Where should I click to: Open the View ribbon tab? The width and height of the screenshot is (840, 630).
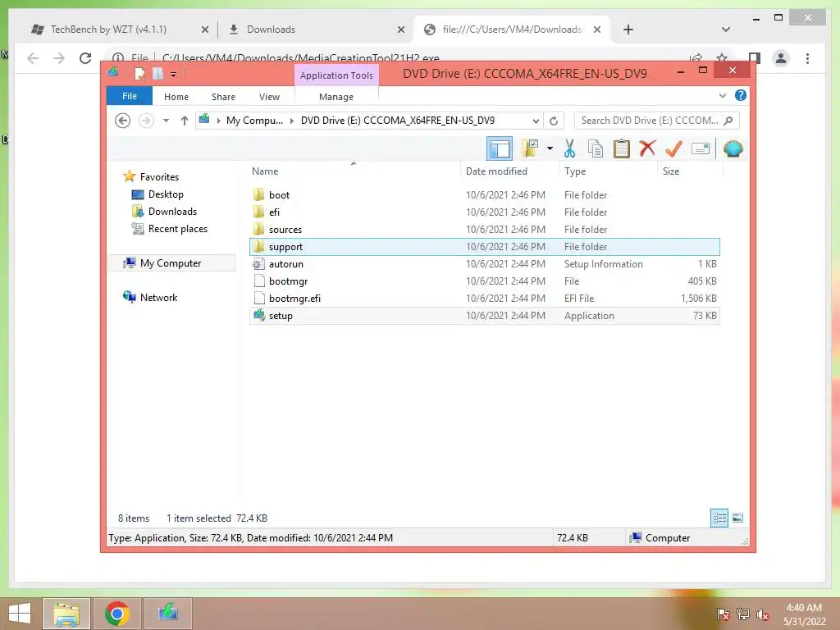pyautogui.click(x=269, y=97)
